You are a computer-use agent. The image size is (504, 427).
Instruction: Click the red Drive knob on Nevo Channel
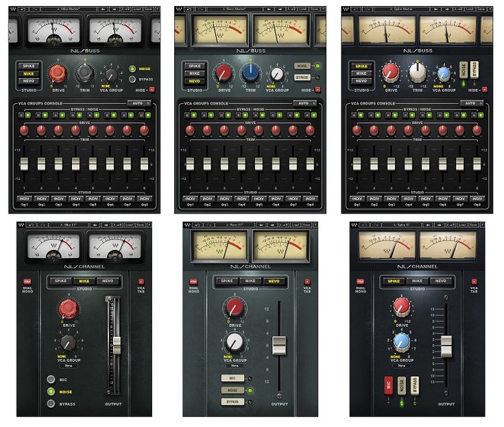coord(235,307)
